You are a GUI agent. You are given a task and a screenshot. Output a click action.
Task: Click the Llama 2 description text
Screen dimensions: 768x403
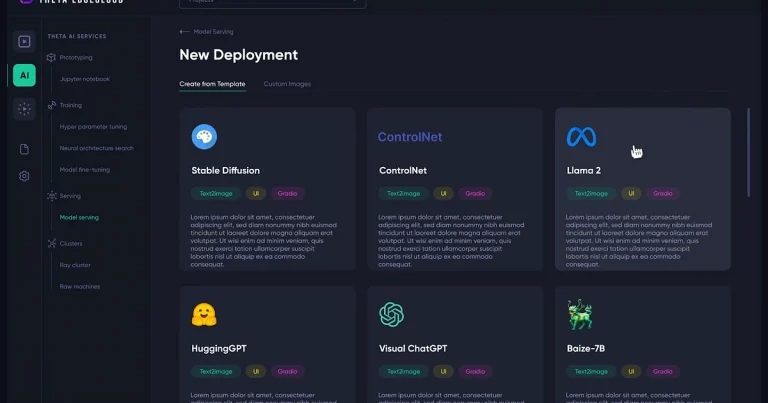pos(639,240)
